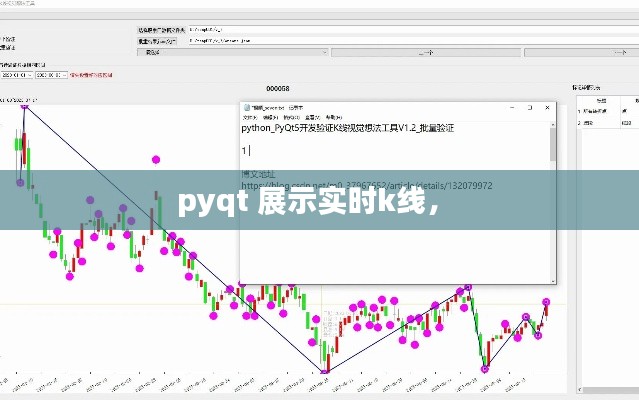Click the isolated magenta dot above the candlesticks

(x=156, y=158)
